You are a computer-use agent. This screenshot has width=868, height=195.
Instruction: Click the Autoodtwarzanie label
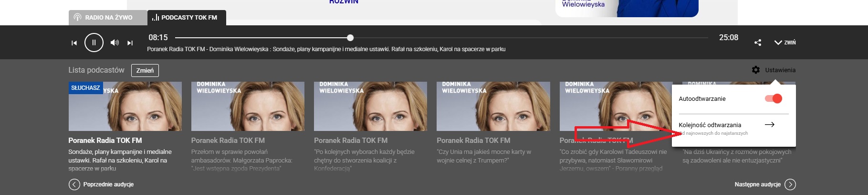[702, 99]
